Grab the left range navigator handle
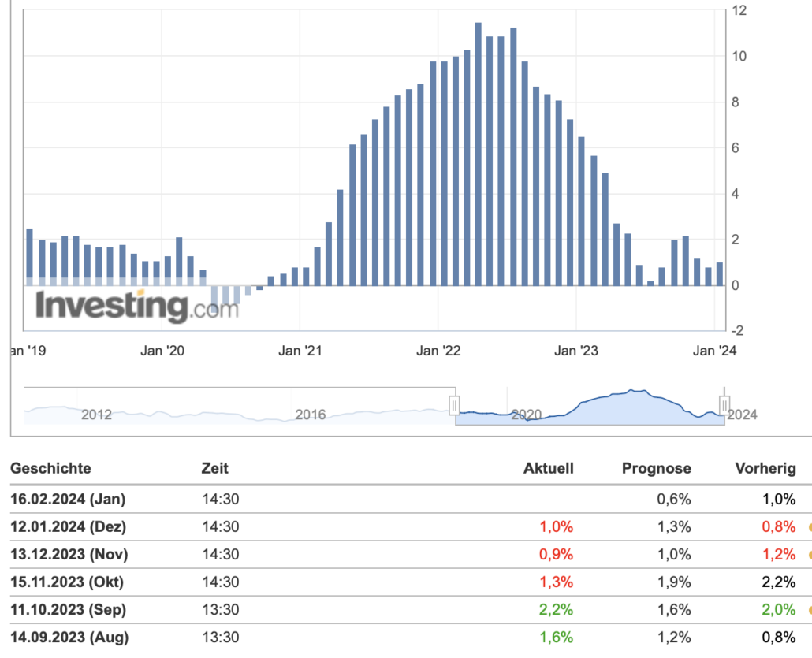 [455, 405]
